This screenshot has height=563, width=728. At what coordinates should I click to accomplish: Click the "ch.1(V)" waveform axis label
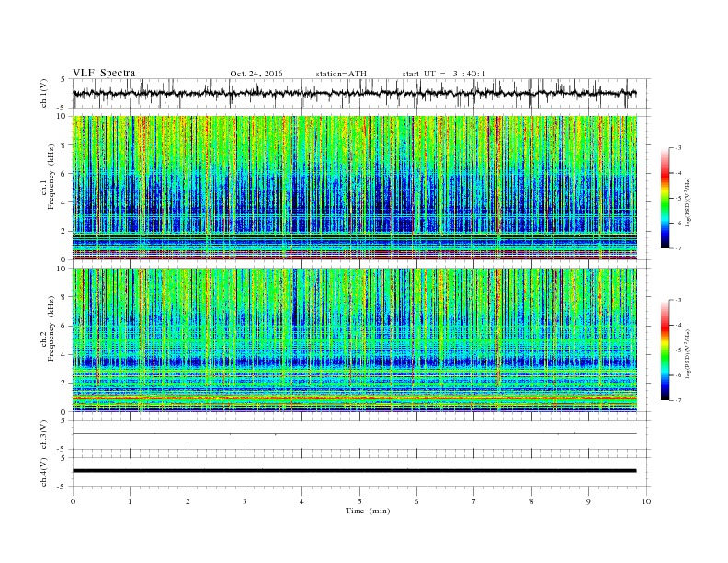[x=44, y=93]
